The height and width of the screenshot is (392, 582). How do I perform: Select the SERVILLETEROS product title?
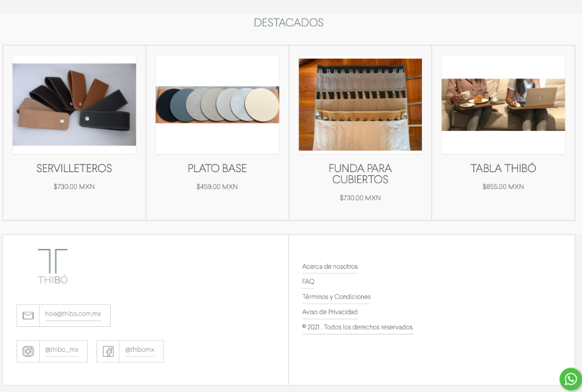tap(74, 169)
